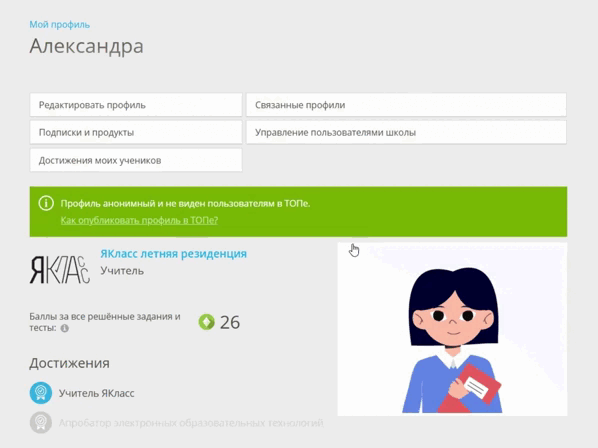Open Достижения моих учеников

(x=136, y=160)
